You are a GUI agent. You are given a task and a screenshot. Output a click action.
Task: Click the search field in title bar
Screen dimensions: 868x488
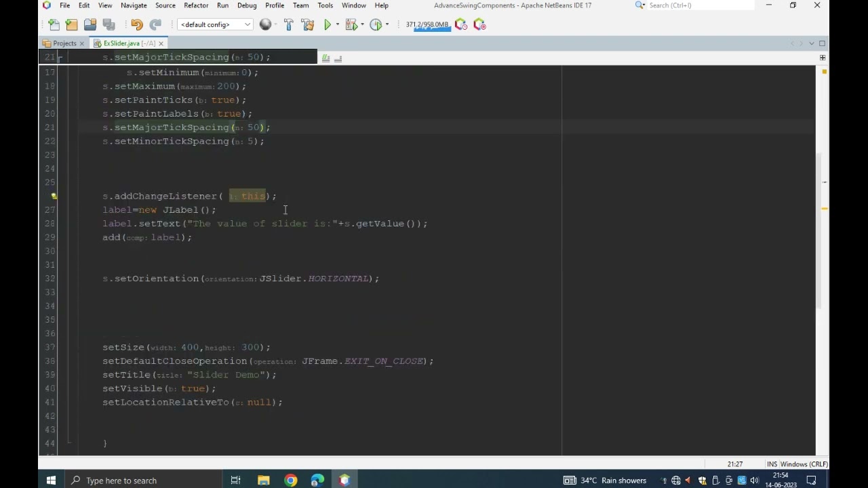click(x=700, y=5)
